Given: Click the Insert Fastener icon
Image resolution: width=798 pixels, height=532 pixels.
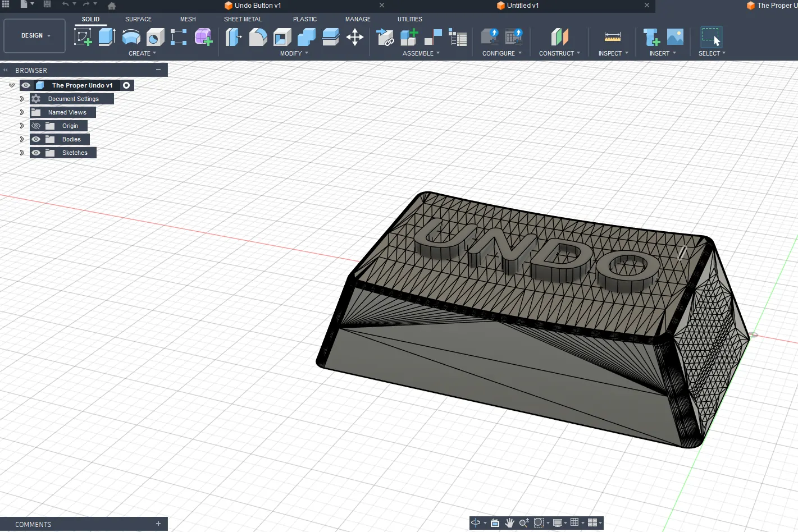Looking at the screenshot, I should (x=651, y=37).
